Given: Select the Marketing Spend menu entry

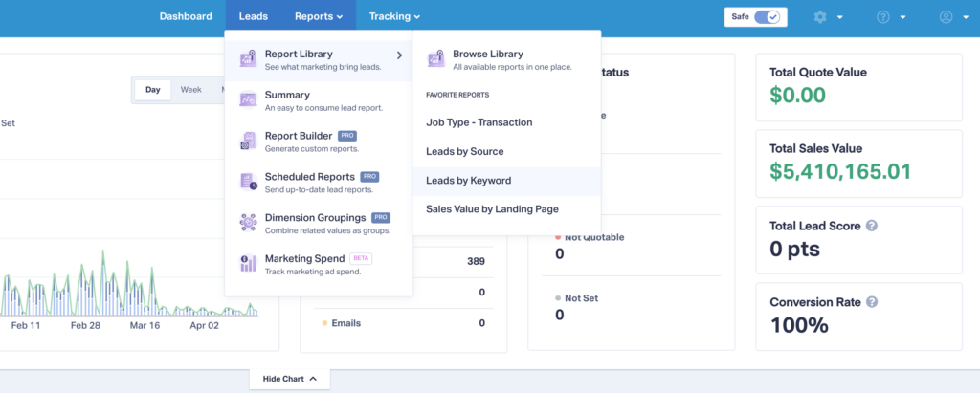Looking at the screenshot, I should [319, 264].
